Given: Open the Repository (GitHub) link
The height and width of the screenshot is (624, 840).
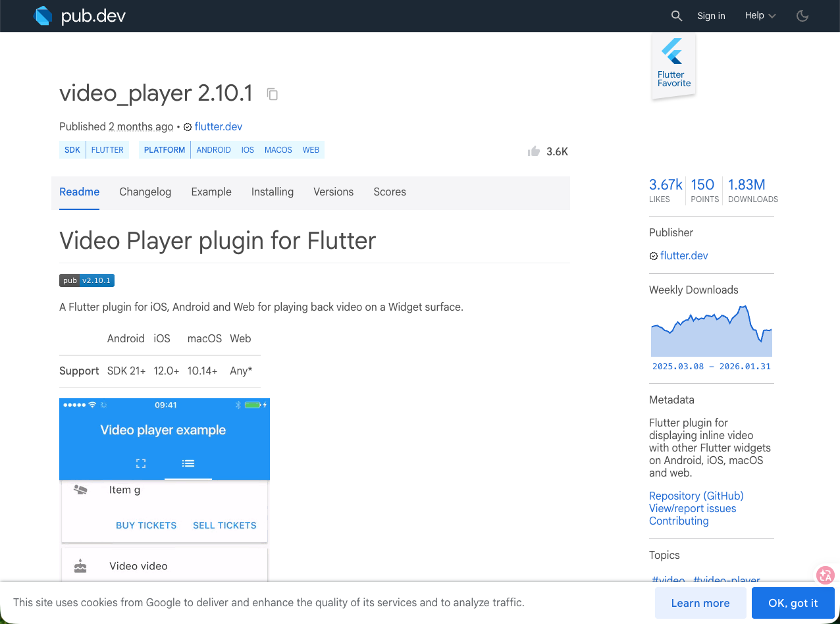Looking at the screenshot, I should pyautogui.click(x=696, y=496).
